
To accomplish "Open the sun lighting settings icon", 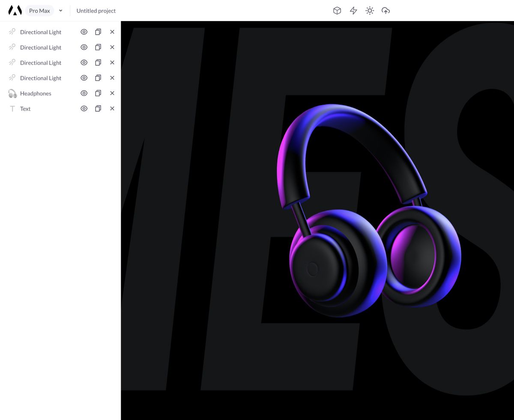I will pos(370,11).
